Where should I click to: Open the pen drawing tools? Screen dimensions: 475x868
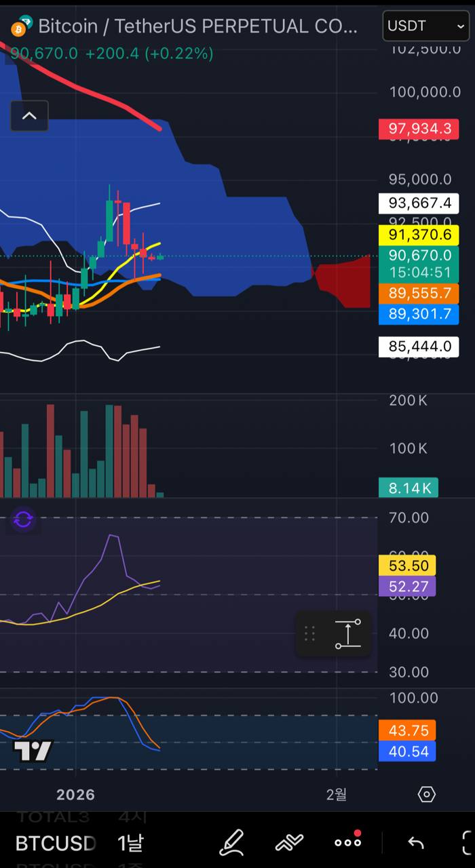(232, 843)
